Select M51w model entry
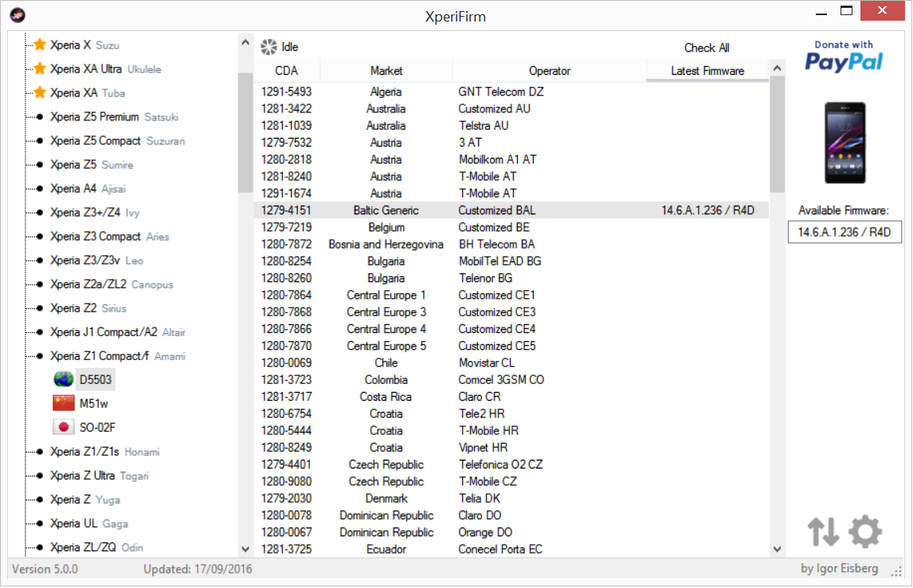Screen dimensions: 913x588 94,403
